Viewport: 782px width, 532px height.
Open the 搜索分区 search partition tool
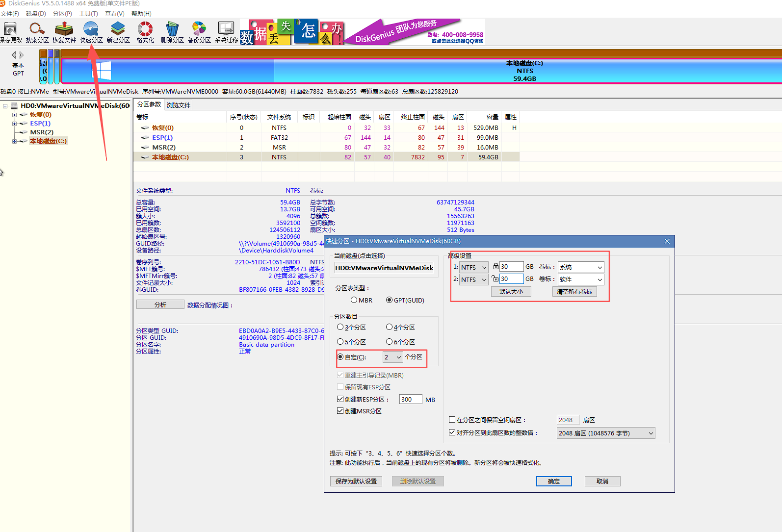click(x=37, y=32)
